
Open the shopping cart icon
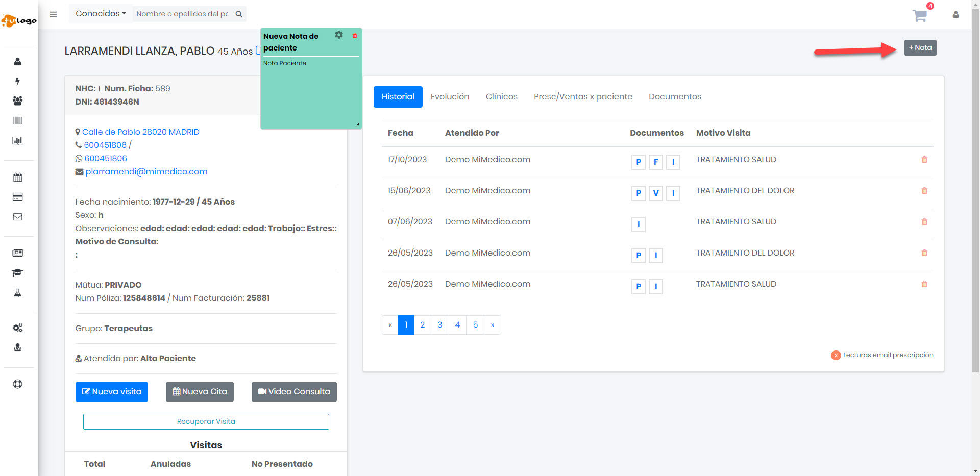point(920,15)
